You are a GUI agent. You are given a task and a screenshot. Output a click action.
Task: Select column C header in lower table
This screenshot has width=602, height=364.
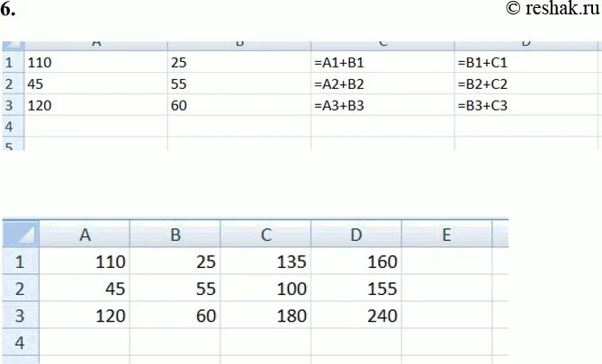[x=265, y=234]
